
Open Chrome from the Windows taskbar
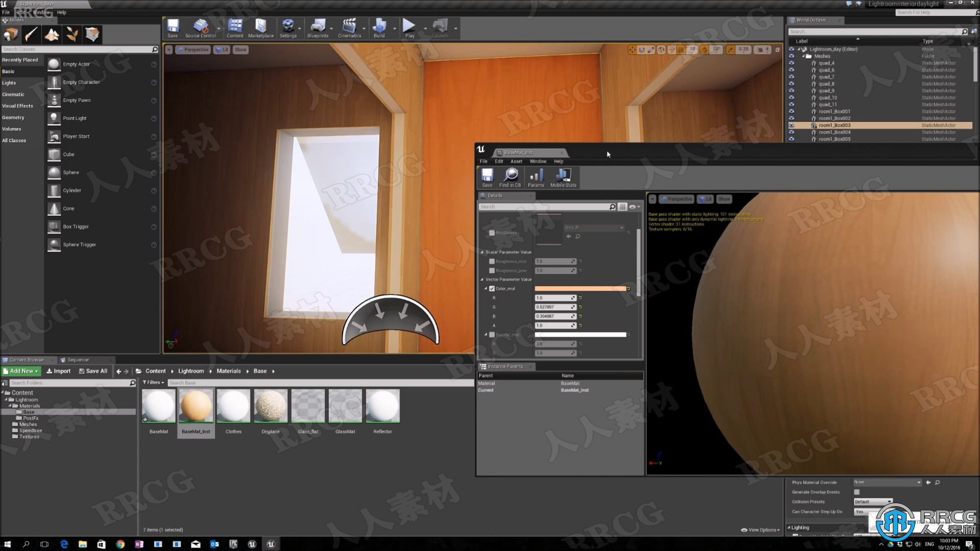point(120,544)
